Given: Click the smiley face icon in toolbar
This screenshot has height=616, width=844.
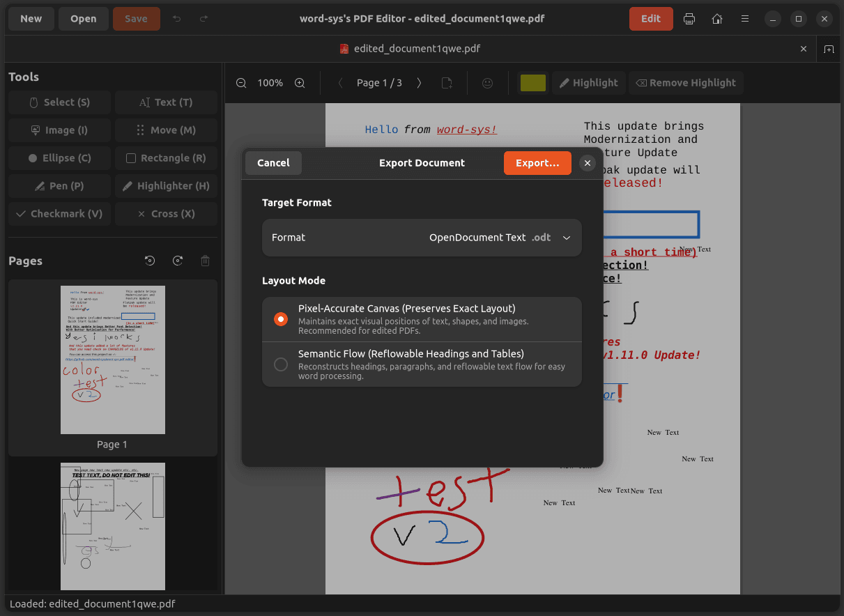Looking at the screenshot, I should coord(488,83).
